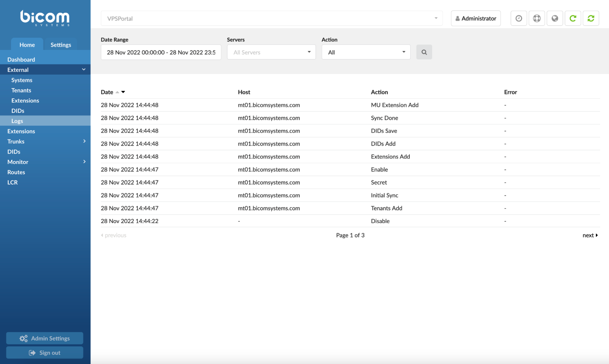Image resolution: width=609 pixels, height=364 pixels.
Task: Open the All Servers dropdown
Action: pos(271,52)
